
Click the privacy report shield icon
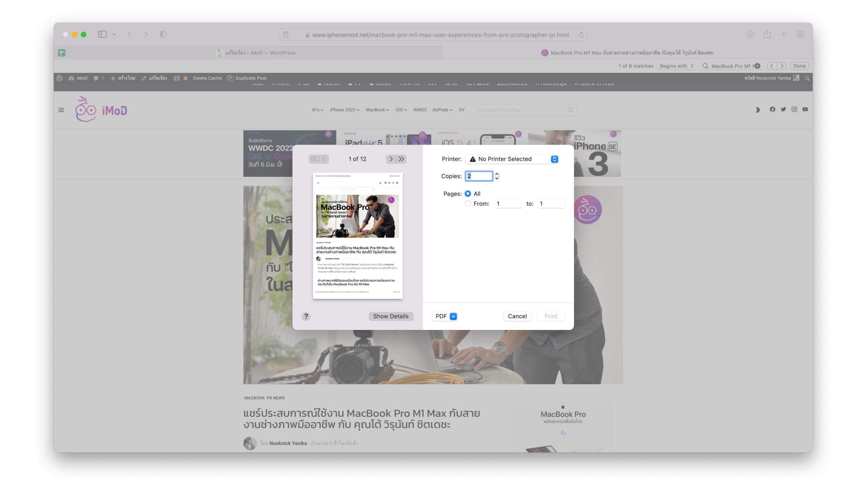pyautogui.click(x=163, y=34)
